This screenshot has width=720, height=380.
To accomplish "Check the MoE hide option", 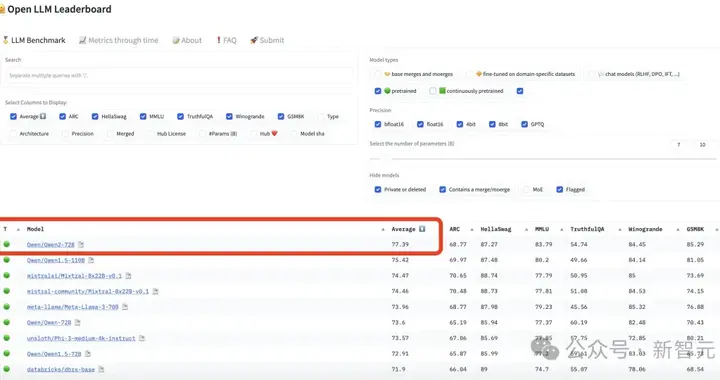I will click(526, 190).
